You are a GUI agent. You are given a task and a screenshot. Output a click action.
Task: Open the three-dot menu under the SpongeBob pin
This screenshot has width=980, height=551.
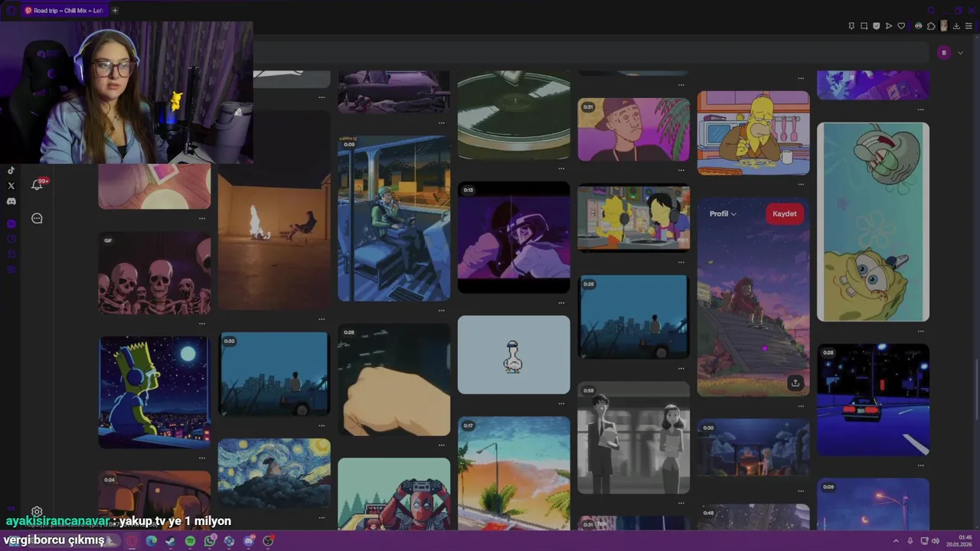(920, 330)
